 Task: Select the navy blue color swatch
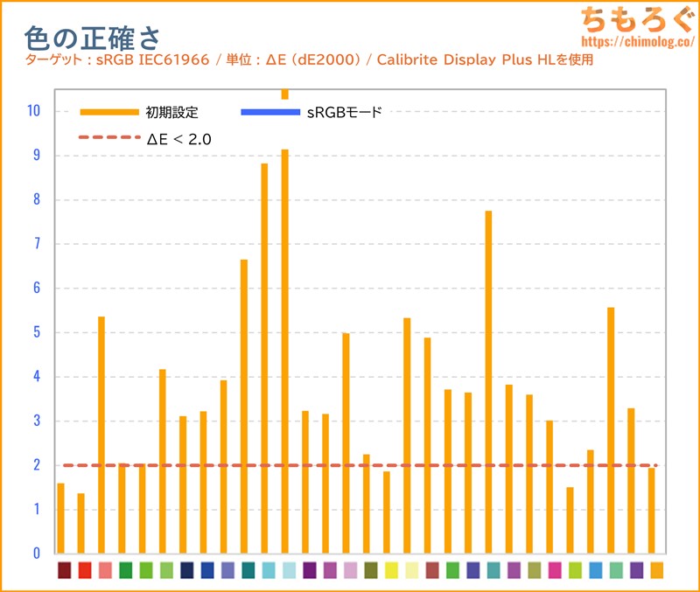[186, 570]
